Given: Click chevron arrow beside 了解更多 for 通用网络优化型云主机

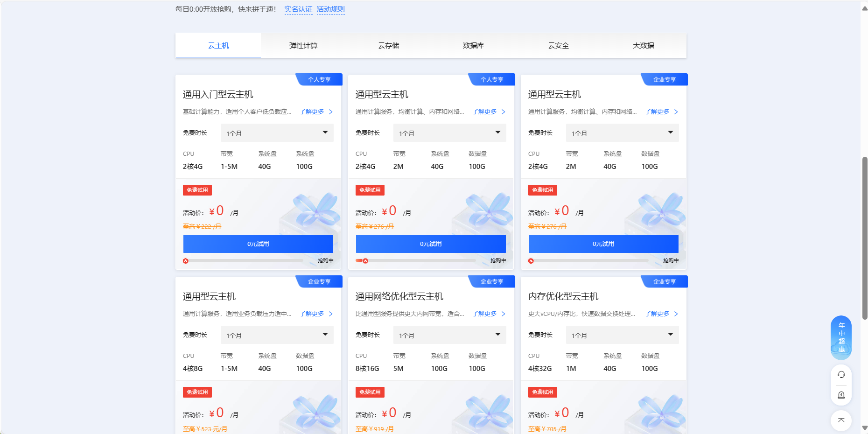Looking at the screenshot, I should click(503, 314).
